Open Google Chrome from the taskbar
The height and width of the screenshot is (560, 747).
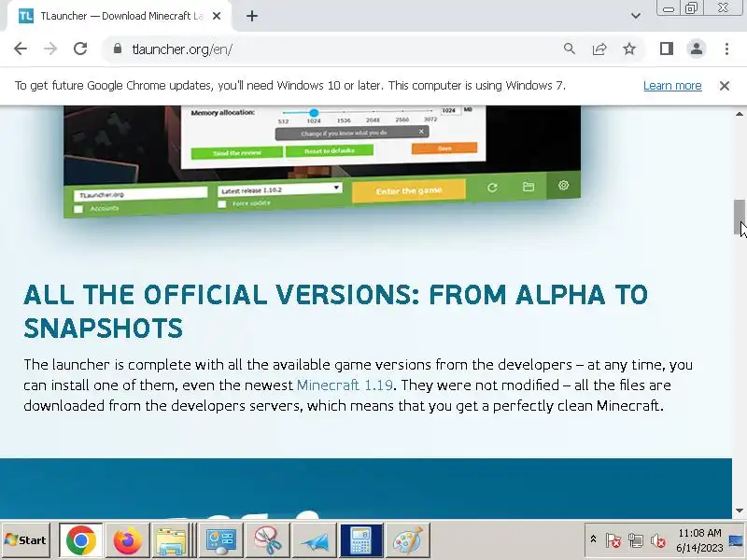81,540
